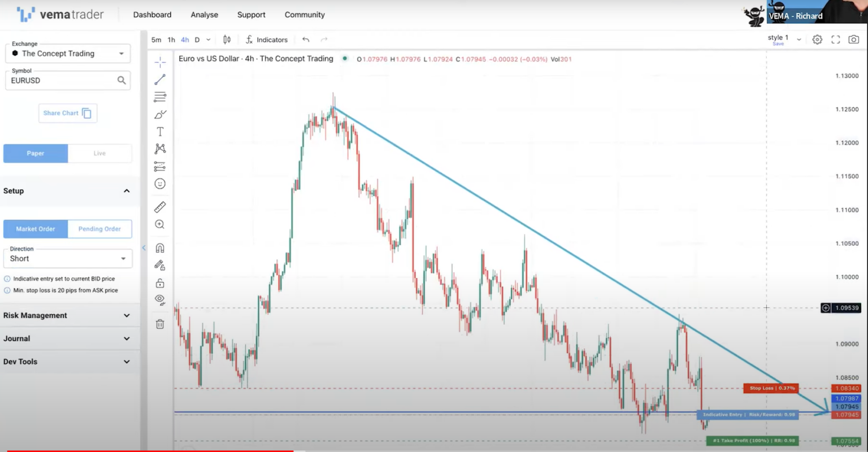Select the Trend Line drawing tool
The width and height of the screenshot is (868, 452).
click(160, 79)
